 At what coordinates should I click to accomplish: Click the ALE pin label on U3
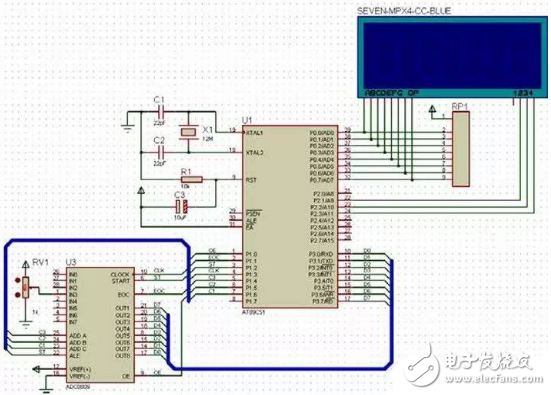coord(74,356)
